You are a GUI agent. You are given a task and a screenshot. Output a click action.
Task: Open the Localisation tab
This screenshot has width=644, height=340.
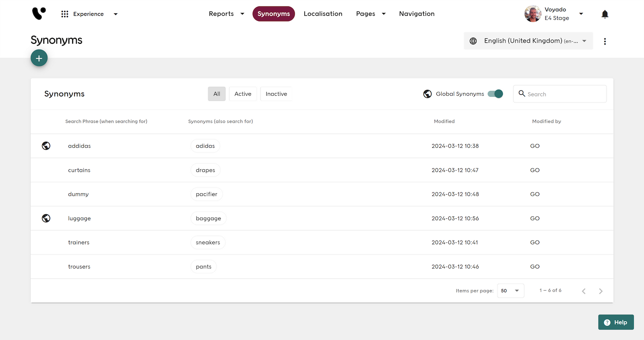click(323, 14)
